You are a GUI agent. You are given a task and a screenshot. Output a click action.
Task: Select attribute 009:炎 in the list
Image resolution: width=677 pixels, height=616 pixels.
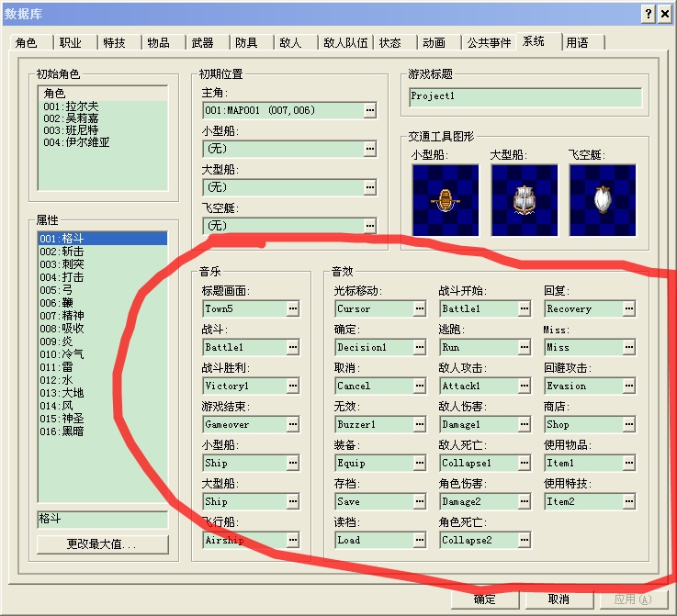103,342
